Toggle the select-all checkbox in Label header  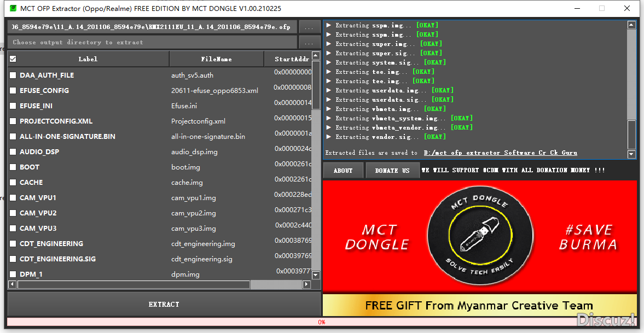coord(13,59)
